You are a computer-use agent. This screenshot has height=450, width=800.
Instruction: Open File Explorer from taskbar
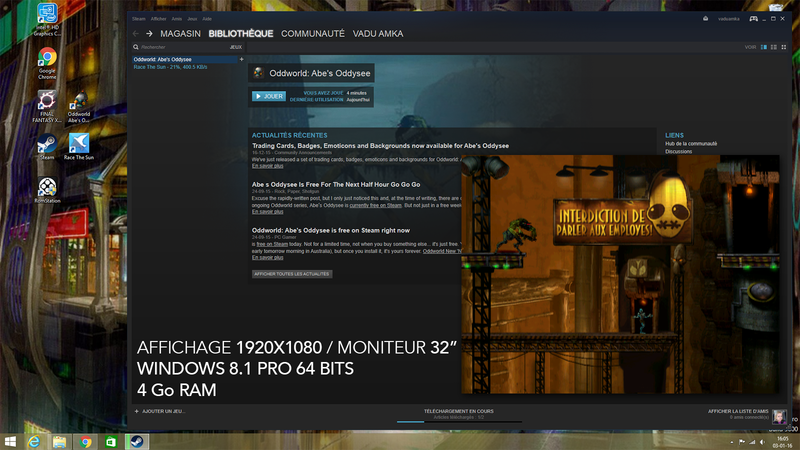coord(59,442)
